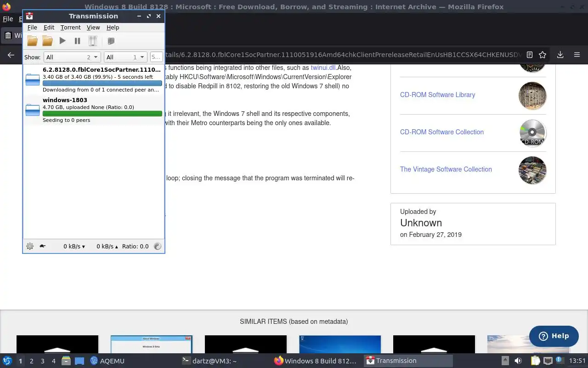Click Vintage Software Collection thumbnail
This screenshot has width=588, height=368.
point(532,170)
